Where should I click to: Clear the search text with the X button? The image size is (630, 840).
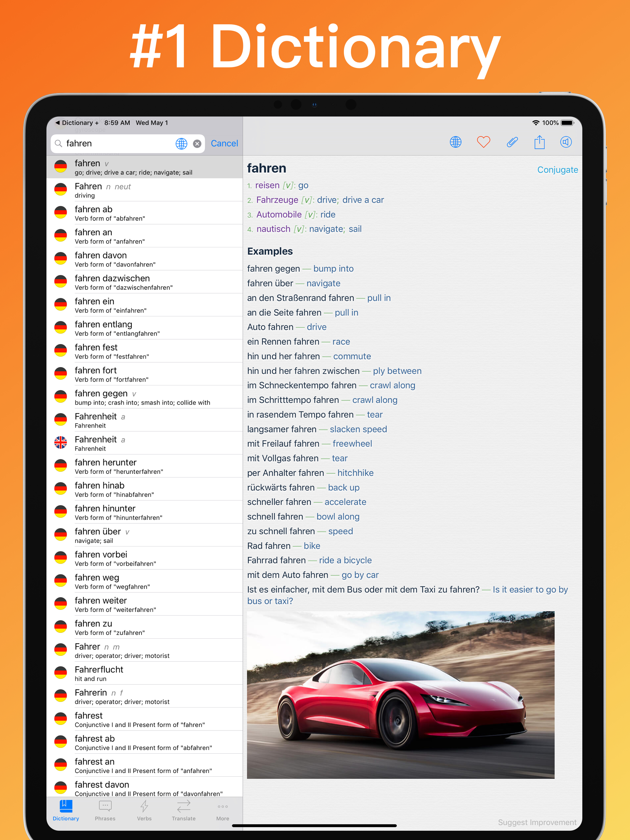click(x=197, y=144)
